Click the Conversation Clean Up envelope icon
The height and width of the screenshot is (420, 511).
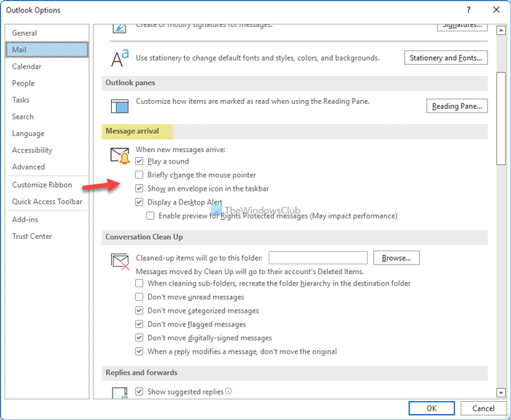coord(120,261)
